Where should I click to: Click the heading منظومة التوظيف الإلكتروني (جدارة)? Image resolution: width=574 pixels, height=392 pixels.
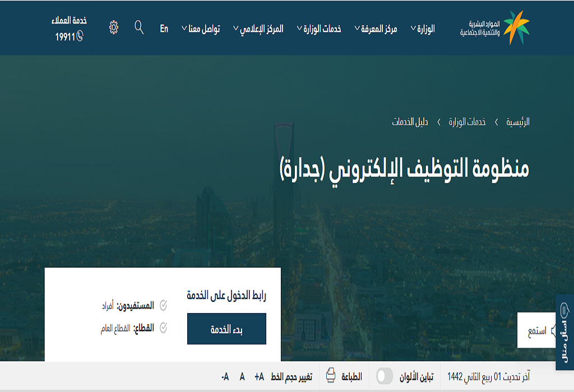tap(405, 170)
